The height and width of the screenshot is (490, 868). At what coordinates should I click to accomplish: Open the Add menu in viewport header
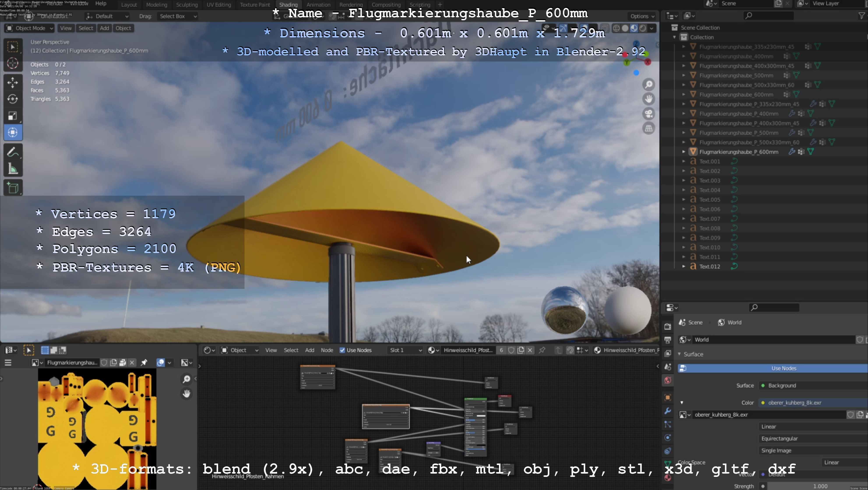[104, 28]
